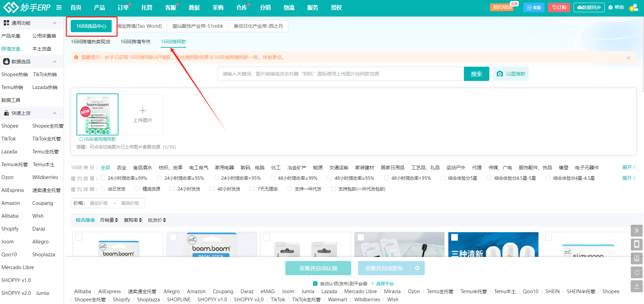This screenshot has width=644, height=304.
Task: Check the 支持一件代发 filter
Action: [290, 189]
